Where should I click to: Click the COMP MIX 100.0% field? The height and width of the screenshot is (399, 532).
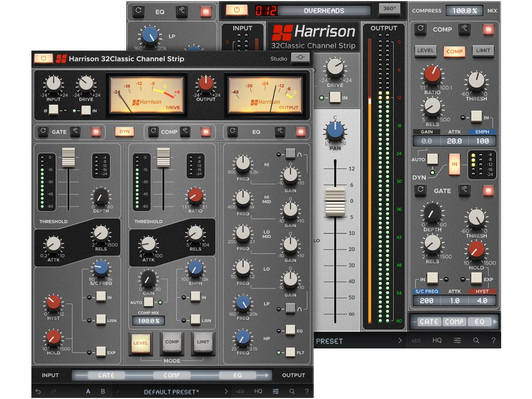coord(148,321)
